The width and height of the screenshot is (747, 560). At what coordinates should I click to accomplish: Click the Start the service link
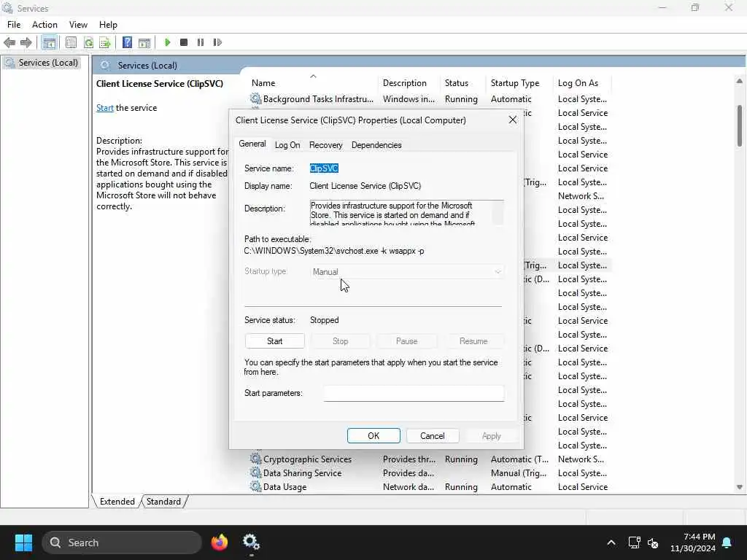click(105, 108)
